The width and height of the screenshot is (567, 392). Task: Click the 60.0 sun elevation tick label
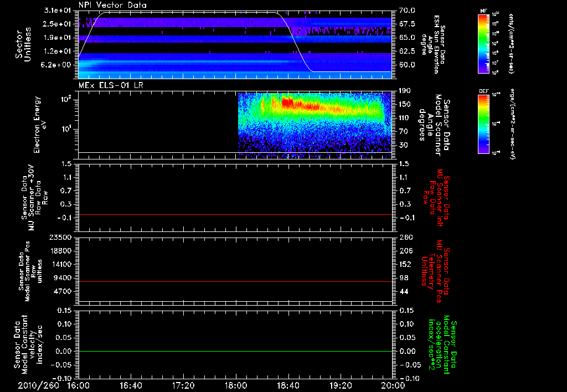tap(407, 65)
